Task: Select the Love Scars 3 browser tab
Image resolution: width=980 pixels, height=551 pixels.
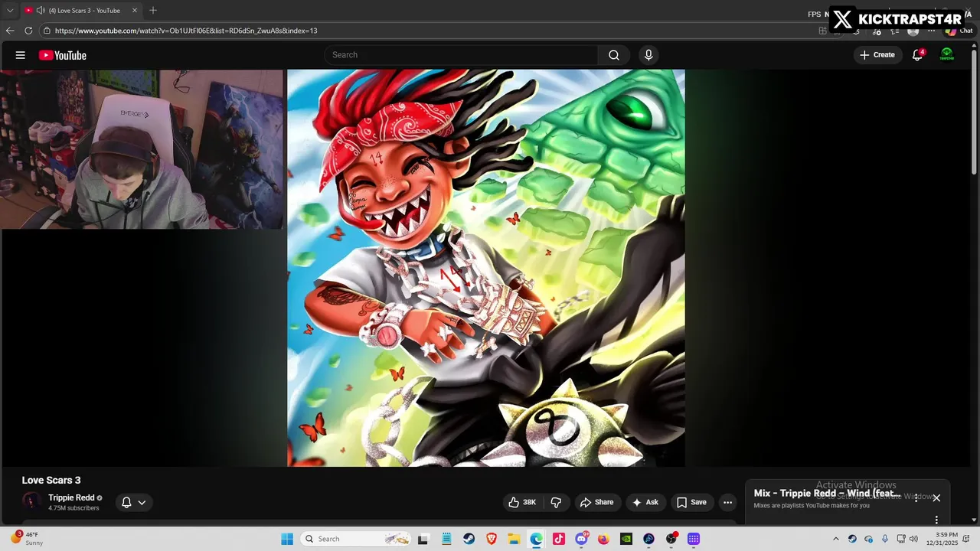Action: [x=80, y=11]
